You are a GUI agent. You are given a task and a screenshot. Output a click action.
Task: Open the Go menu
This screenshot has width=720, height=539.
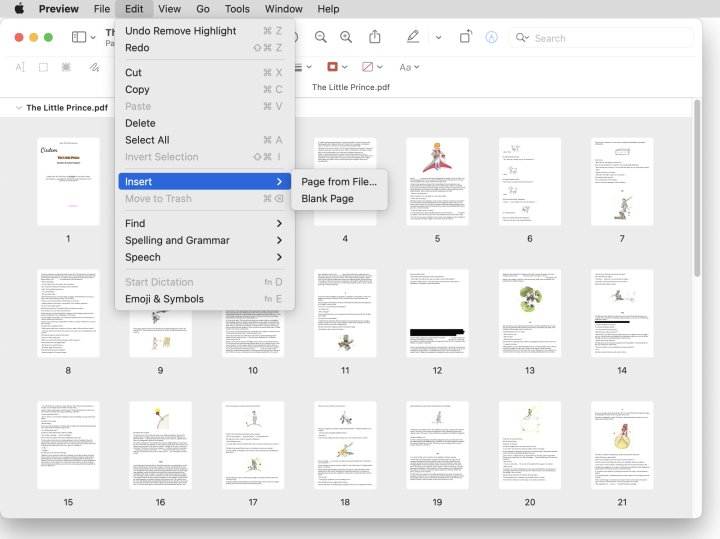203,9
